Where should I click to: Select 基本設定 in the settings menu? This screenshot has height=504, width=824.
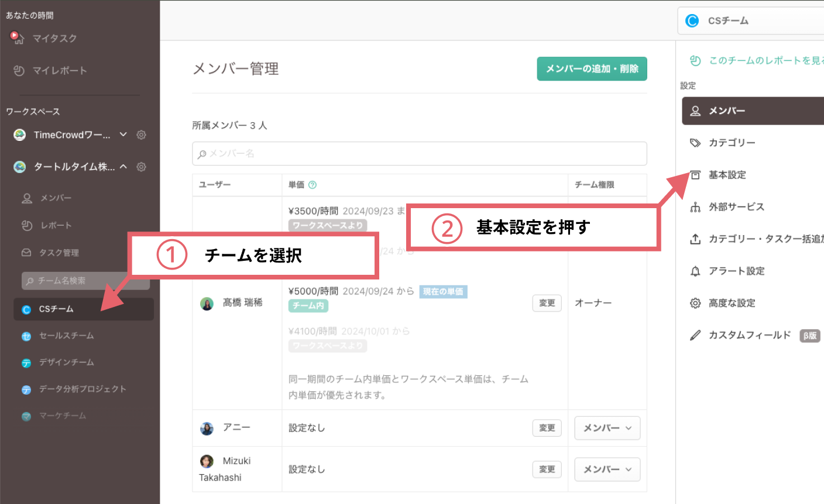727,175
